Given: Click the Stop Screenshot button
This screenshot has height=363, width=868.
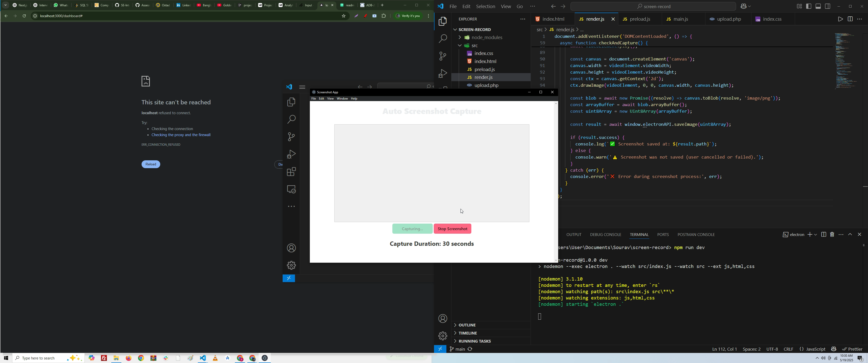Looking at the screenshot, I should (x=452, y=229).
